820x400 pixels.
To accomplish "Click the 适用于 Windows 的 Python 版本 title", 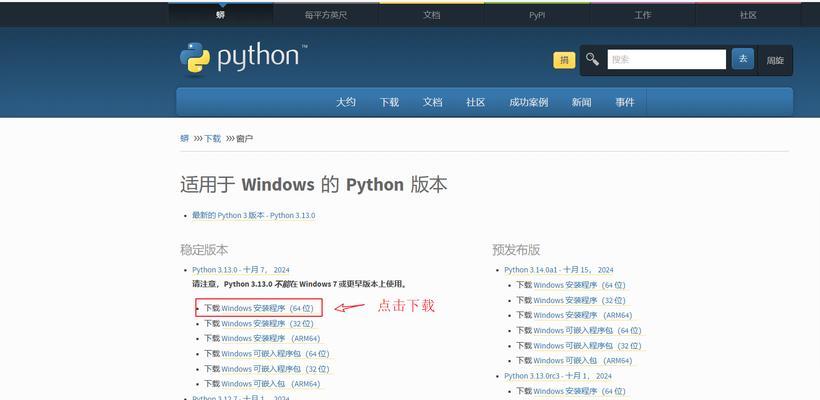I will (314, 185).
